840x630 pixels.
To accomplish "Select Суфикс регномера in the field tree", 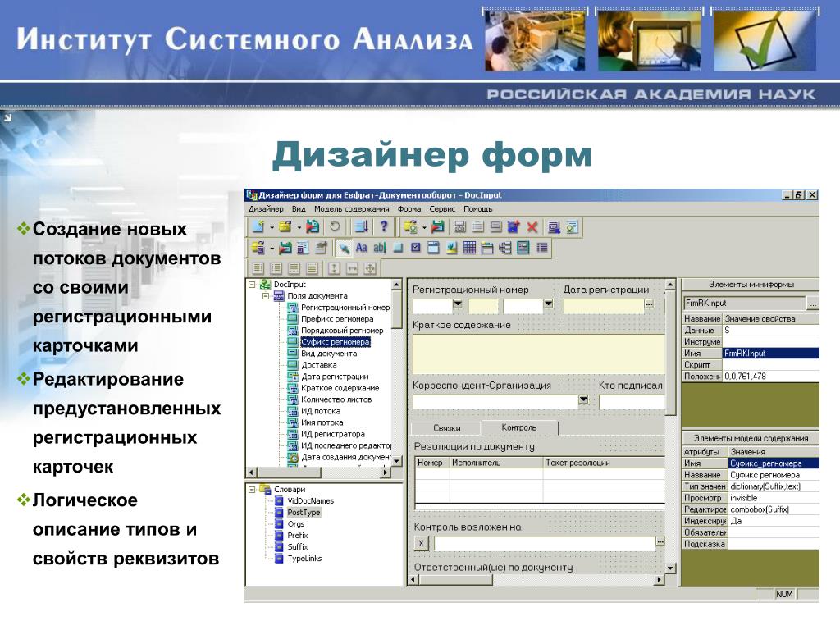I will (x=336, y=342).
